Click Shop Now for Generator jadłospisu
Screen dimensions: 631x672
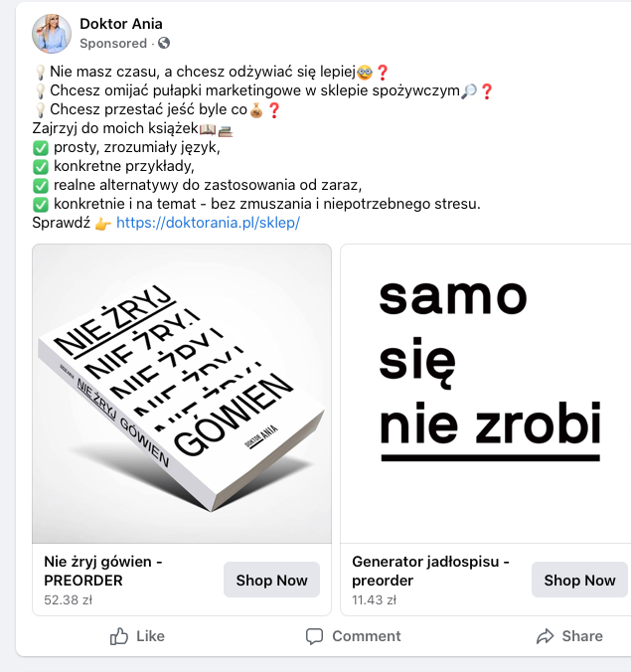point(579,580)
